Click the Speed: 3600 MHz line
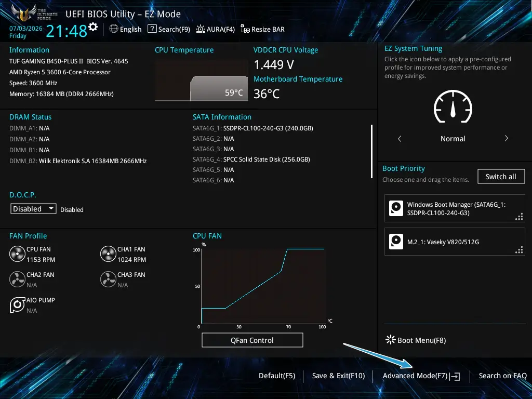Viewport: 532px width, 399px height. tap(33, 83)
